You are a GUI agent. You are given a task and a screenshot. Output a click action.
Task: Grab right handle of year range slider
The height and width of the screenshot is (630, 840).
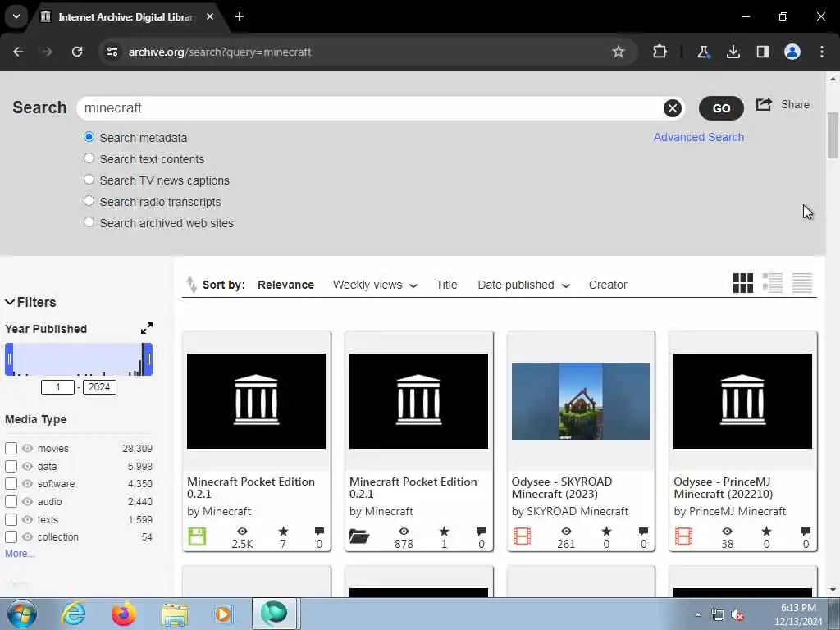pyautogui.click(x=148, y=359)
